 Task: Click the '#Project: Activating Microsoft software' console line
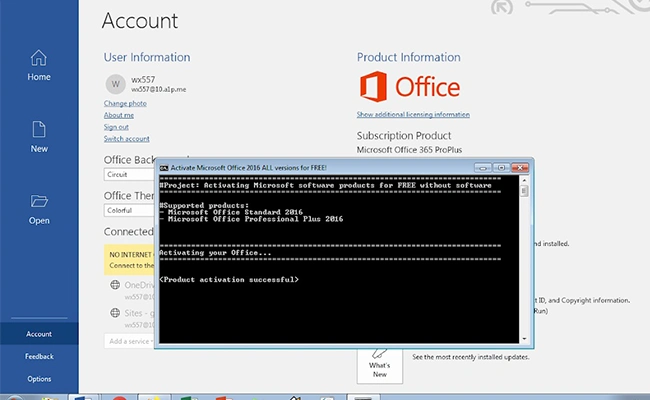click(x=325, y=185)
